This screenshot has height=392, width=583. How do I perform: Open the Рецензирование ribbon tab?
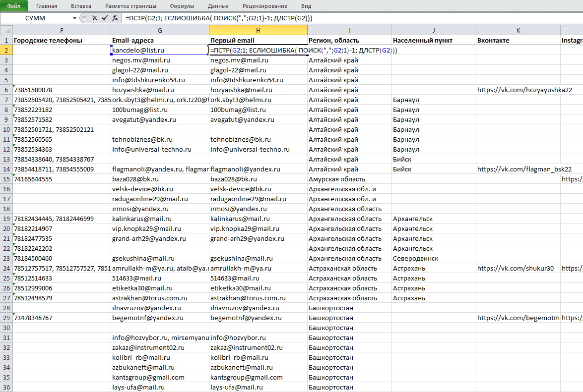pos(265,6)
